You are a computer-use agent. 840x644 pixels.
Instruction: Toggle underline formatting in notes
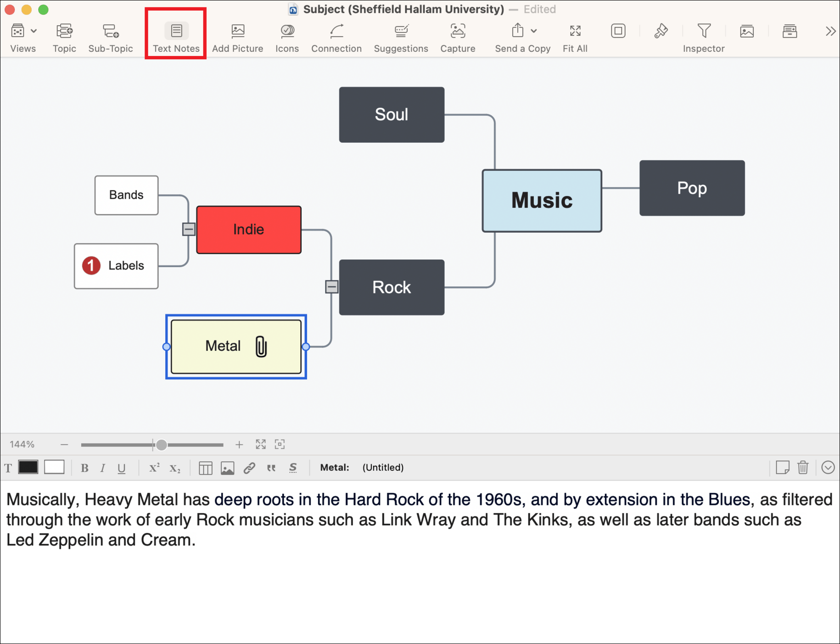pyautogui.click(x=121, y=468)
